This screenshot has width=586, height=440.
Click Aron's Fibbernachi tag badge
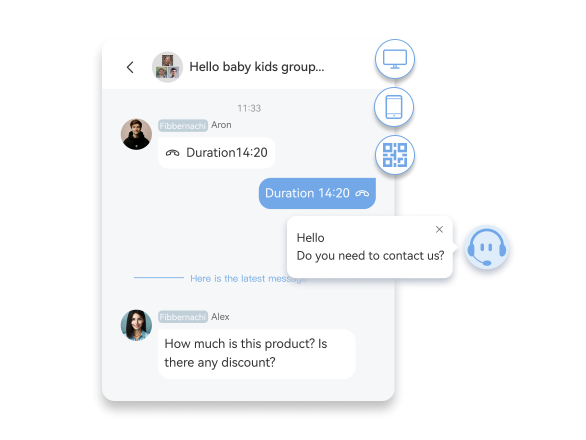click(x=183, y=126)
